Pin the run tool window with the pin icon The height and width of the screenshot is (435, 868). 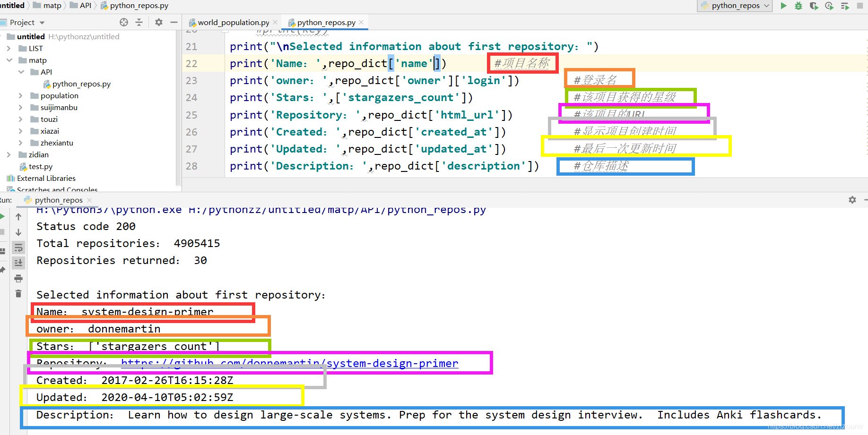click(x=2, y=270)
